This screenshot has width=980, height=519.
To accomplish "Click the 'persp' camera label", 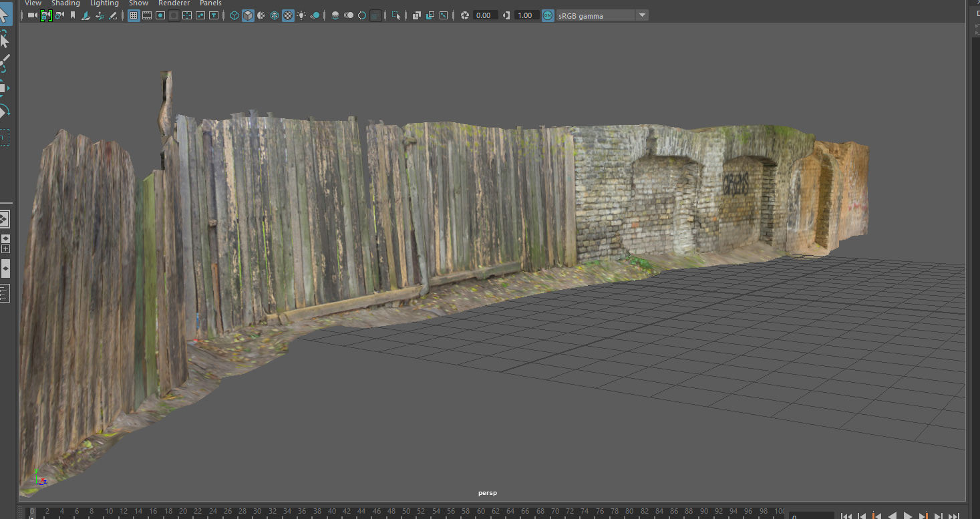I will [488, 493].
